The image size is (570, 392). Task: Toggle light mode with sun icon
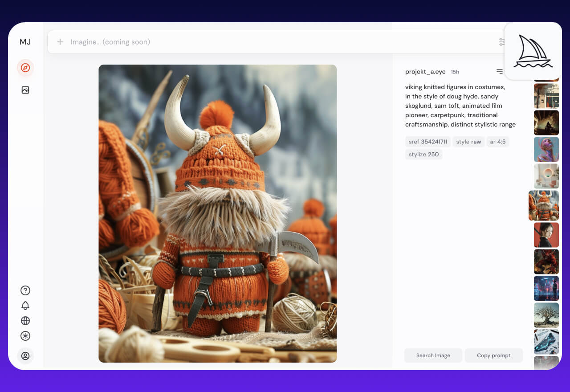click(x=25, y=336)
